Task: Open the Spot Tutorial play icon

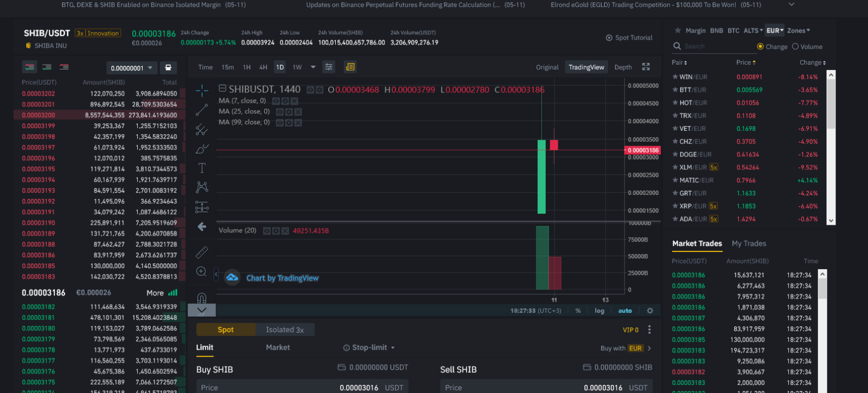Action: [x=609, y=38]
